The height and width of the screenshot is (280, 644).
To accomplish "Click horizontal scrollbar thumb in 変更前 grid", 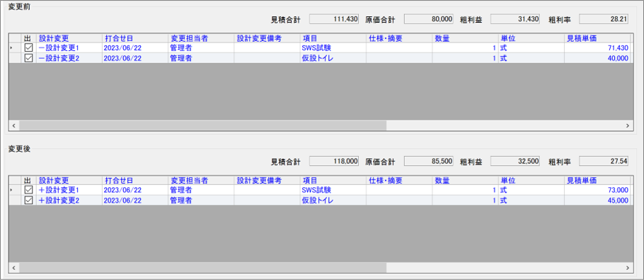I will click(202, 125).
